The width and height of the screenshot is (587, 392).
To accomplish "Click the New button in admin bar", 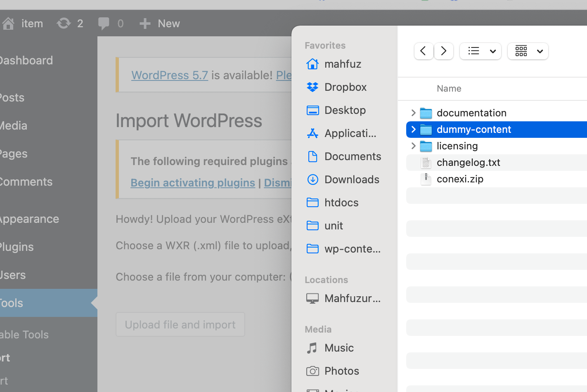I will click(x=160, y=24).
